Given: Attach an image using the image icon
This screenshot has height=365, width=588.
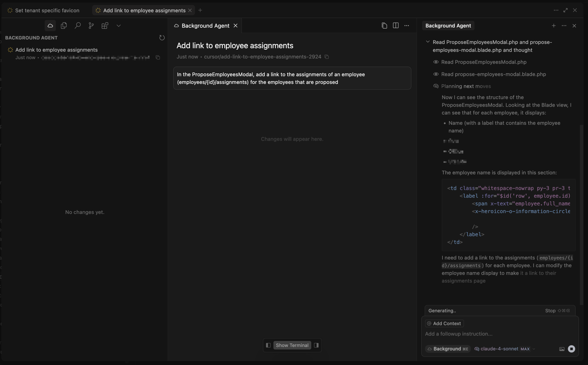Looking at the screenshot, I should 562,348.
